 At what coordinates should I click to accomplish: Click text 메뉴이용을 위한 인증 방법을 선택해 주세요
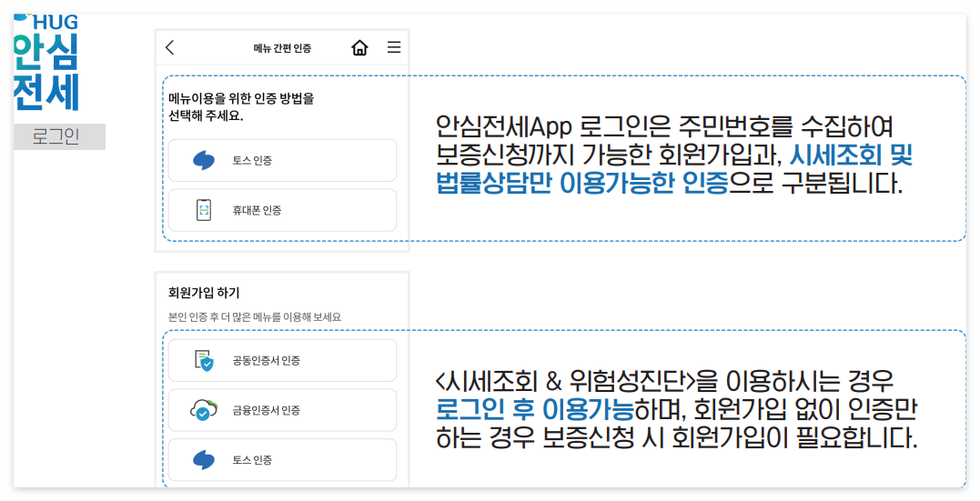pos(241,106)
